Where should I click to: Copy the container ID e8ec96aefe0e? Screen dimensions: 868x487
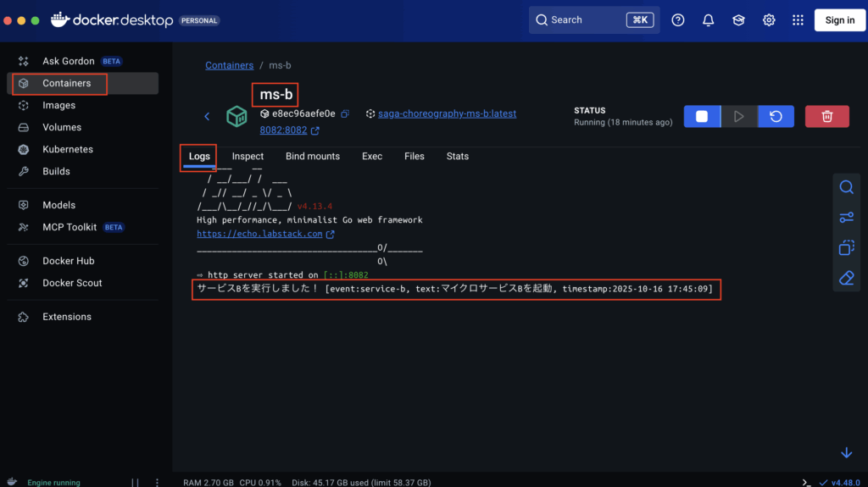tap(345, 113)
